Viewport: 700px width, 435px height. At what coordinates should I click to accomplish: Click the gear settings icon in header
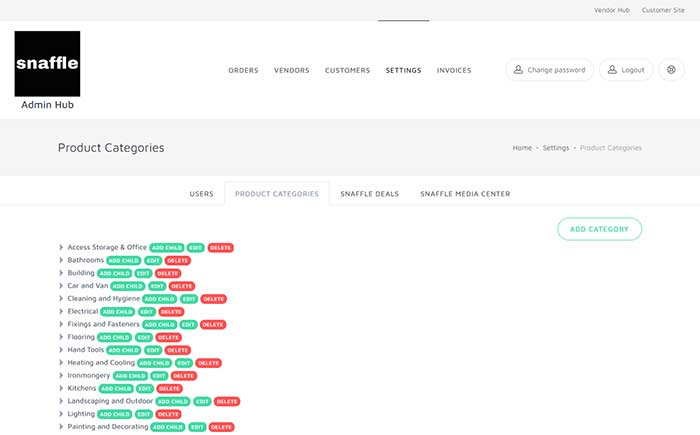[671, 70]
